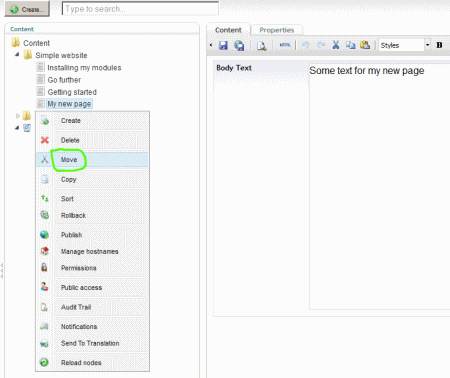
Task: Click the Create page icon in the context menu
Action: click(44, 120)
